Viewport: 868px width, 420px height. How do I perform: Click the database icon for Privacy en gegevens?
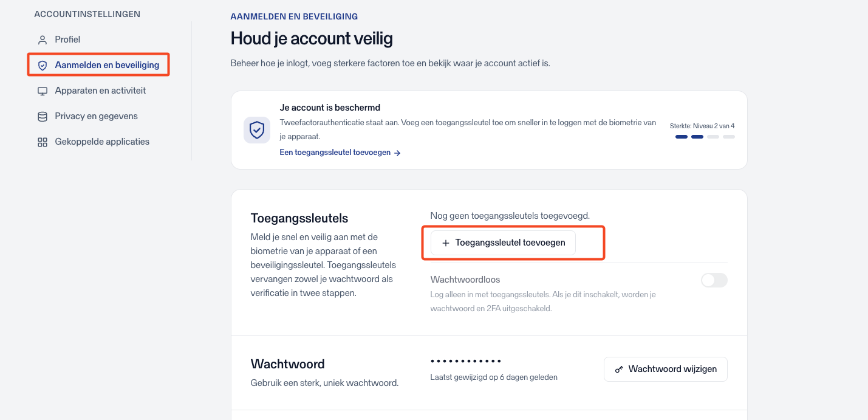(43, 117)
